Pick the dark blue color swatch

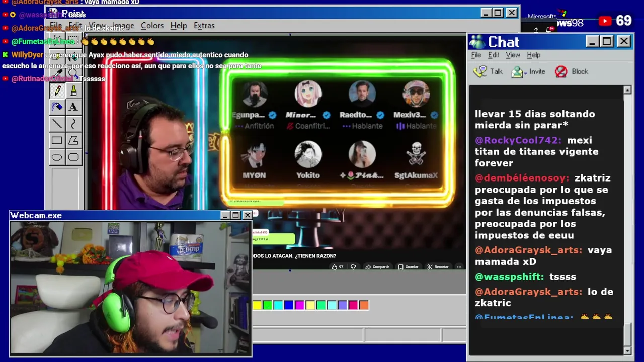[x=289, y=305]
